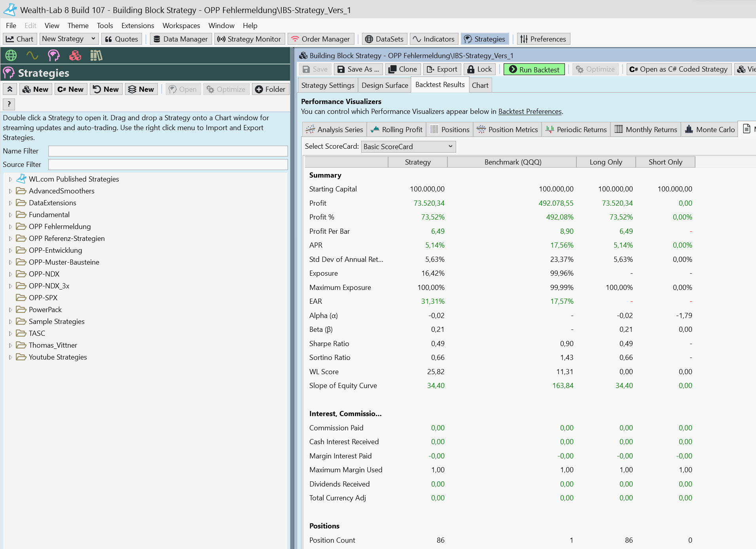Expand WL.com Published Strategies
Image resolution: width=756 pixels, height=549 pixels.
(x=10, y=179)
